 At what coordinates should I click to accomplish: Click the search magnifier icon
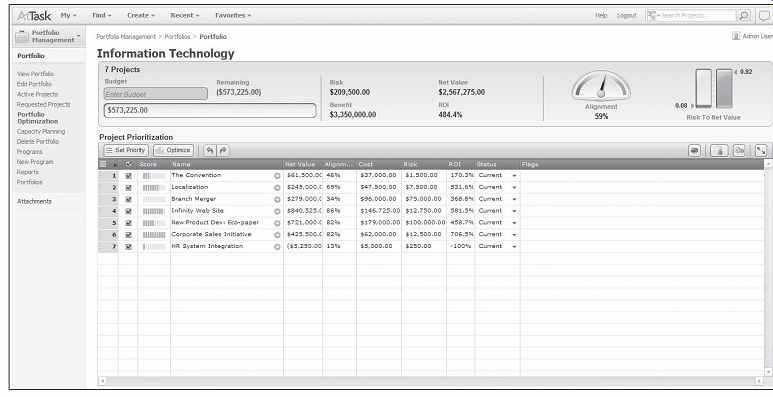[743, 16]
